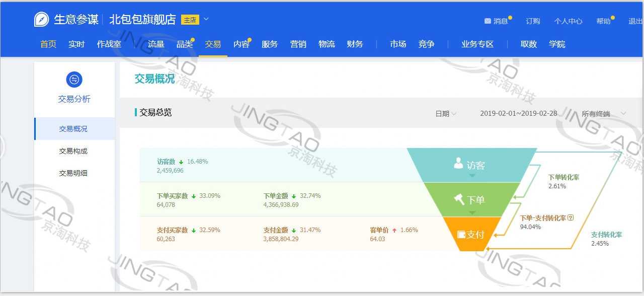Image resolution: width=644 pixels, height=296 pixels.
Task: Click the date range 2019-02-01~2019-02-28
Action: point(518,113)
